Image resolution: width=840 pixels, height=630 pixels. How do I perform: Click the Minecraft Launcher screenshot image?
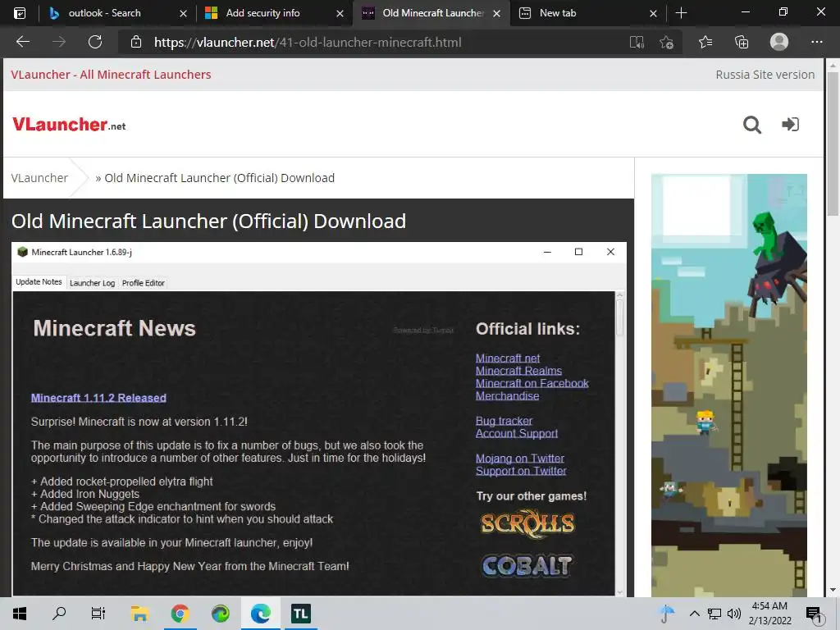coord(319,419)
